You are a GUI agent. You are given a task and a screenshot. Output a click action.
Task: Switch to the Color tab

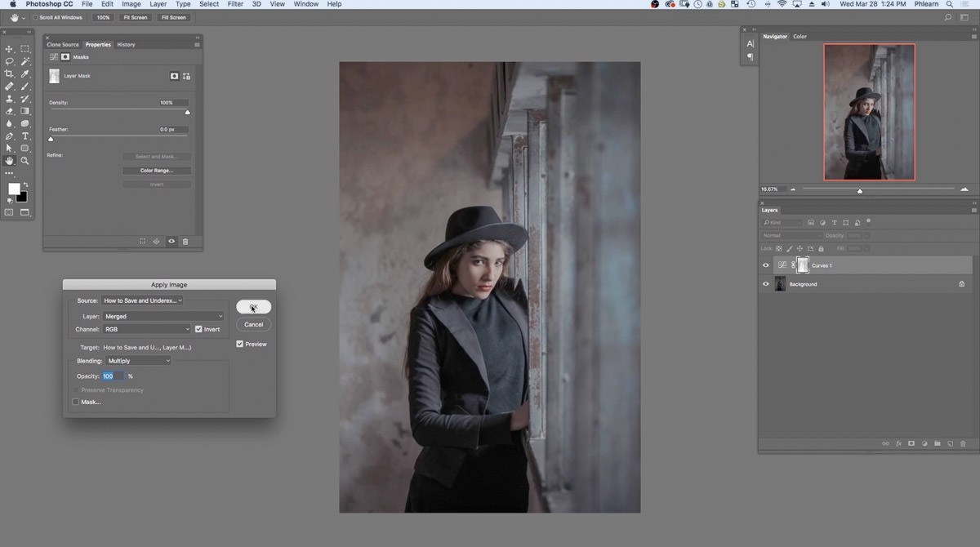[800, 37]
